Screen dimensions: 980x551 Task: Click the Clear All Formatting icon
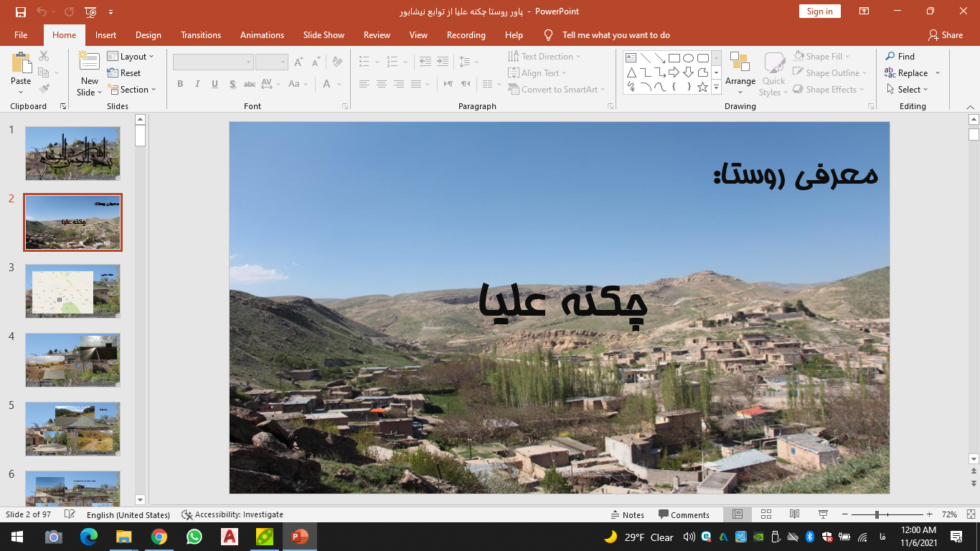pos(337,62)
